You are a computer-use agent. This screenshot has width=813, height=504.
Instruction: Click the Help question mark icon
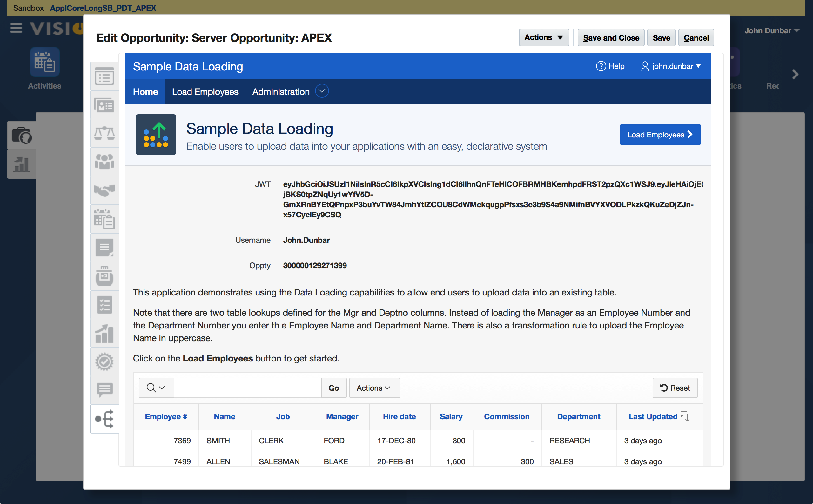coord(601,66)
